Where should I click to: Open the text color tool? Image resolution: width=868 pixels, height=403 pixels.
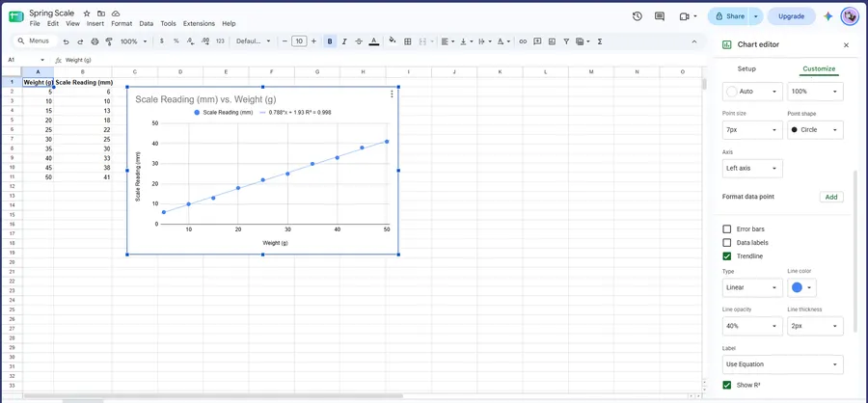coord(373,41)
